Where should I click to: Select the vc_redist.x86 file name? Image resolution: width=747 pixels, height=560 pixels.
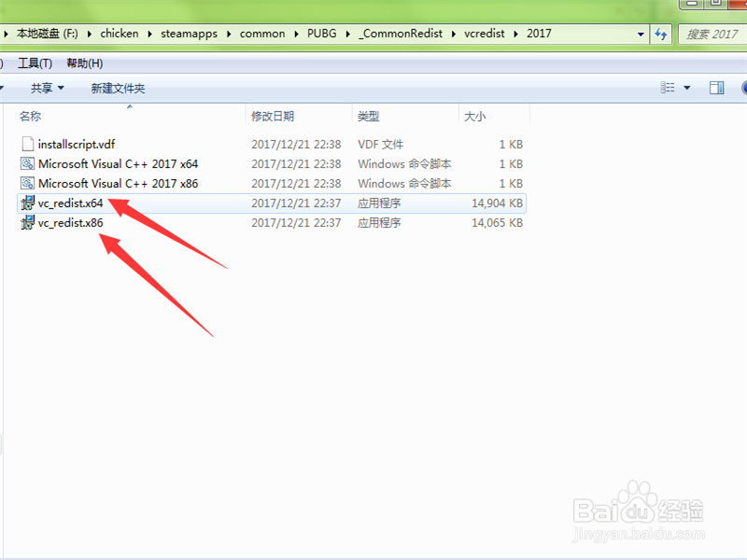pyautogui.click(x=71, y=223)
